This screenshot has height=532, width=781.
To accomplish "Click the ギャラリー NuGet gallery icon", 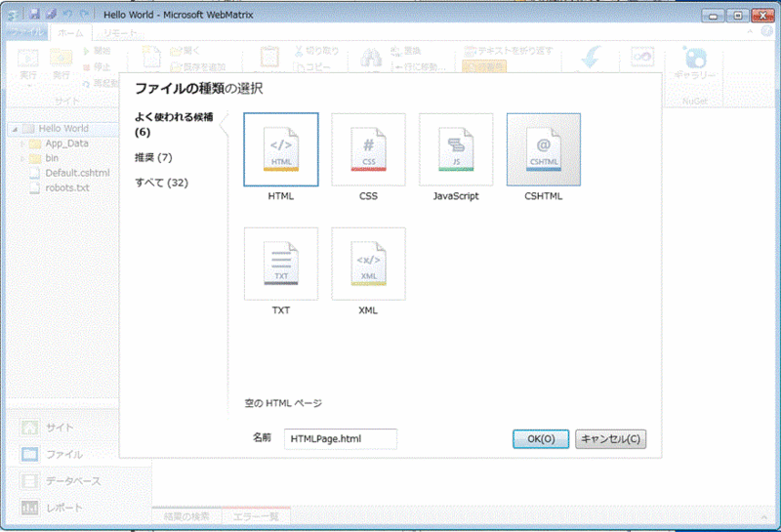I will [695, 63].
